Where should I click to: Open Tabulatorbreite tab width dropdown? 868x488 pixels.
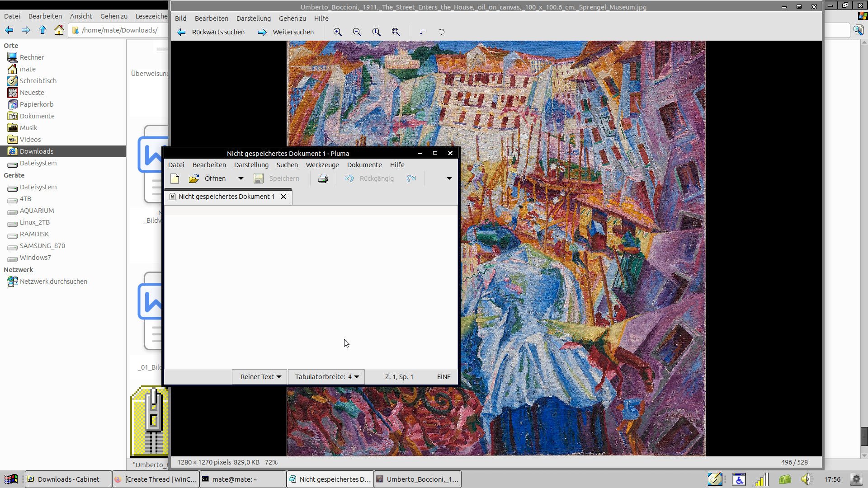326,377
